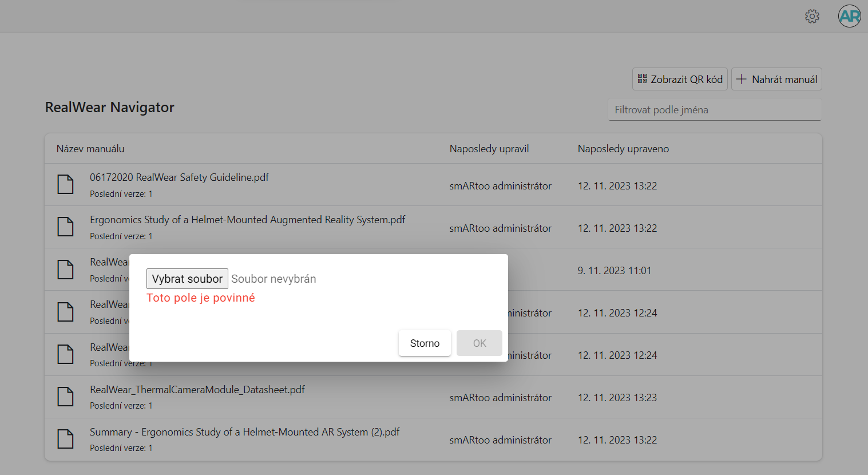
Task: Click the disabled OK button
Action: pos(479,343)
